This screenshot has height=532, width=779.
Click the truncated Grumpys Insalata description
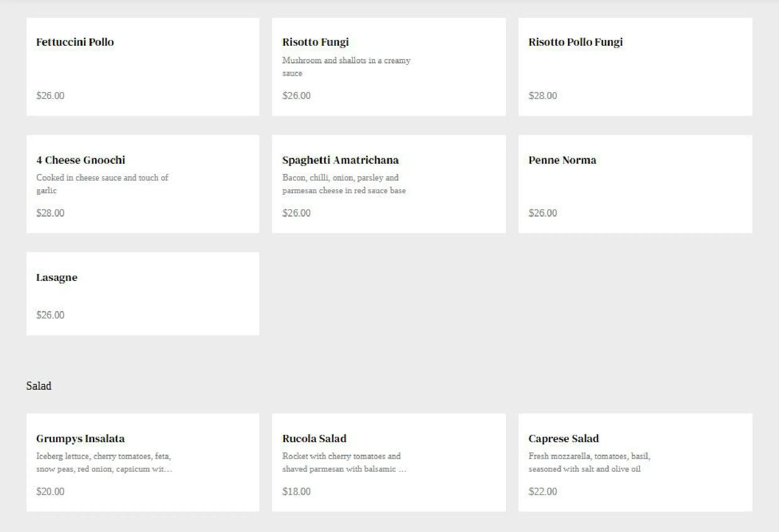click(x=104, y=462)
